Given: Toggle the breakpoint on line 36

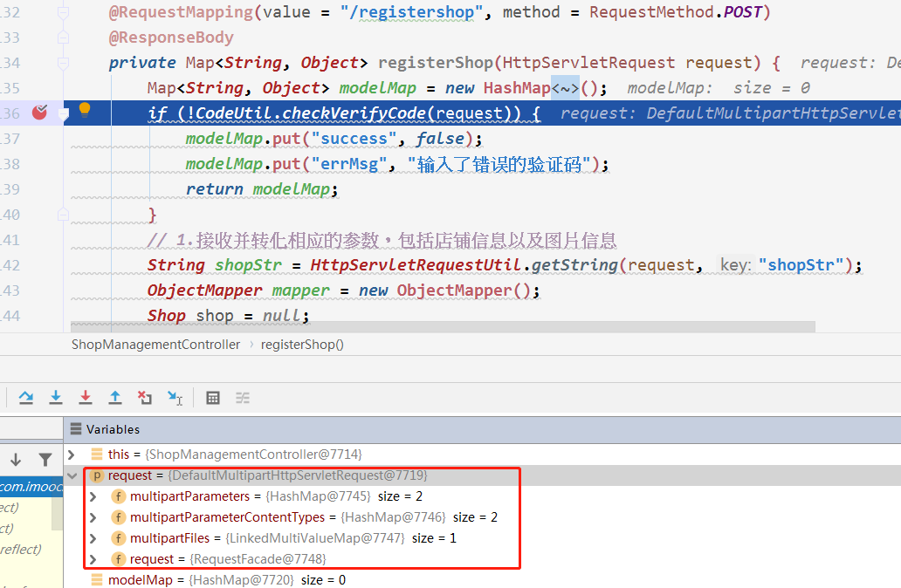Looking at the screenshot, I should coord(39,113).
